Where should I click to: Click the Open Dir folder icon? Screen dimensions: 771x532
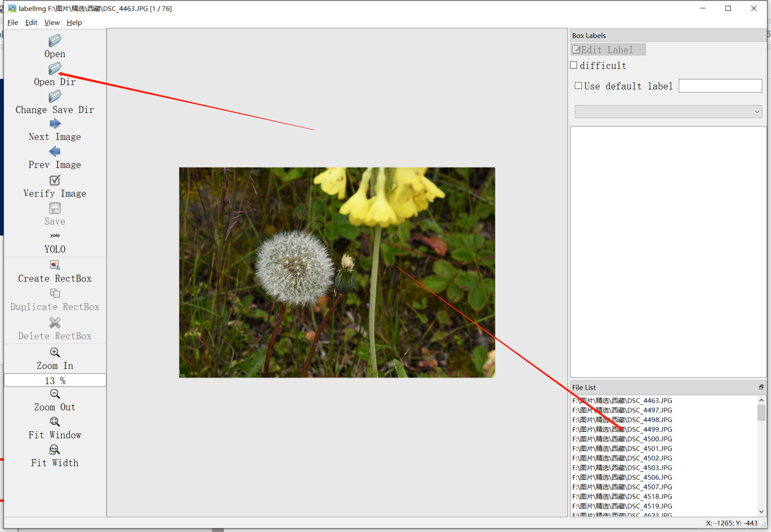(55, 69)
